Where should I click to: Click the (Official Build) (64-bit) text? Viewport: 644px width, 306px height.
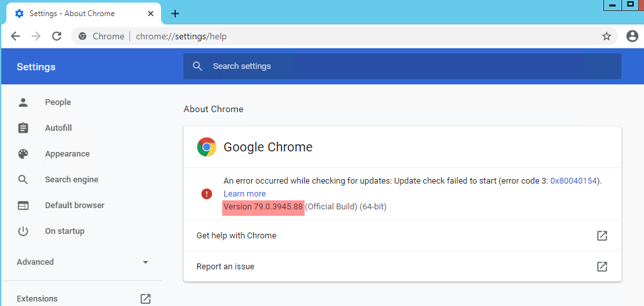pos(345,207)
